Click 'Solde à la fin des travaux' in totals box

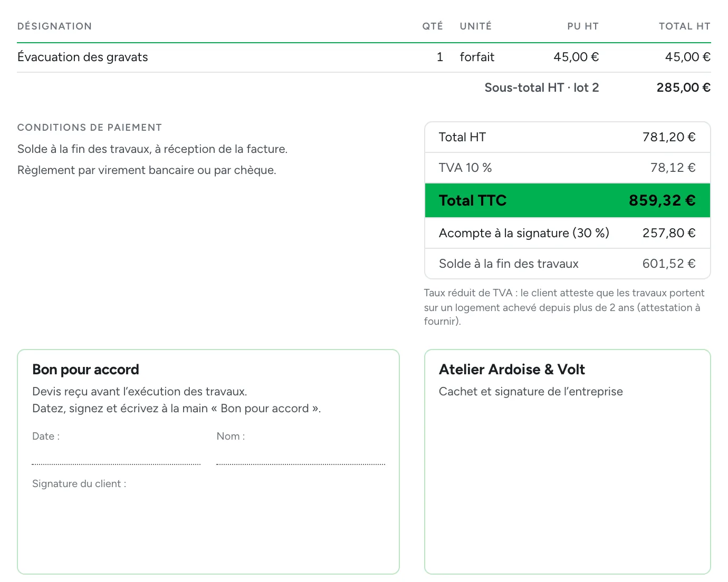click(x=509, y=264)
